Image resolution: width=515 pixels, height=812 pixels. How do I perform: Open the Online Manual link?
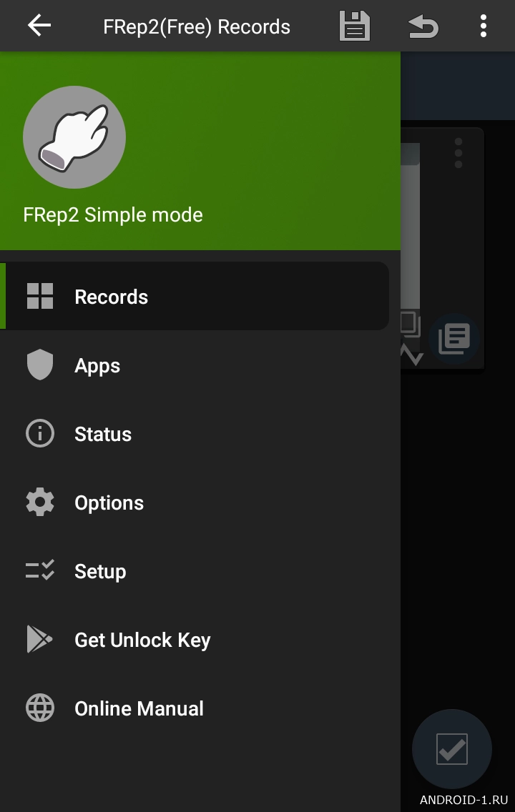click(x=139, y=708)
